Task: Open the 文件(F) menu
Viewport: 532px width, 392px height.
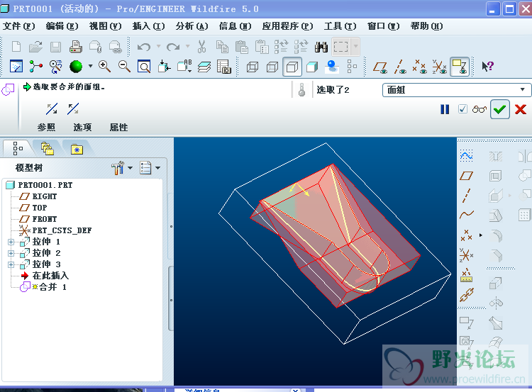Action: coord(18,26)
